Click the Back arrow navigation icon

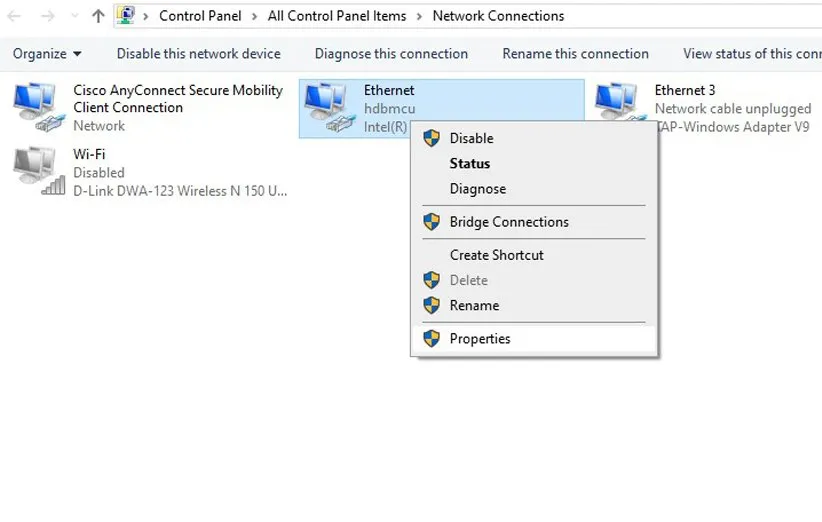point(14,16)
